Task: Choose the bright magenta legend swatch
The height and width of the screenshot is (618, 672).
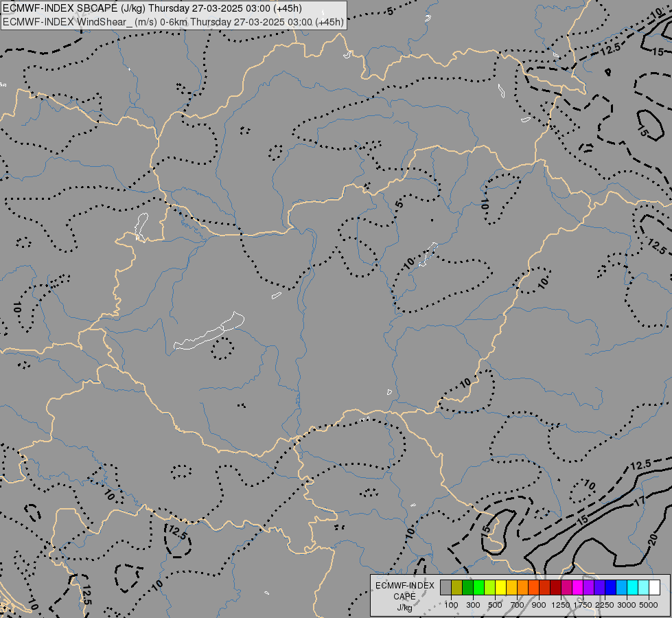Action: pyautogui.click(x=577, y=588)
